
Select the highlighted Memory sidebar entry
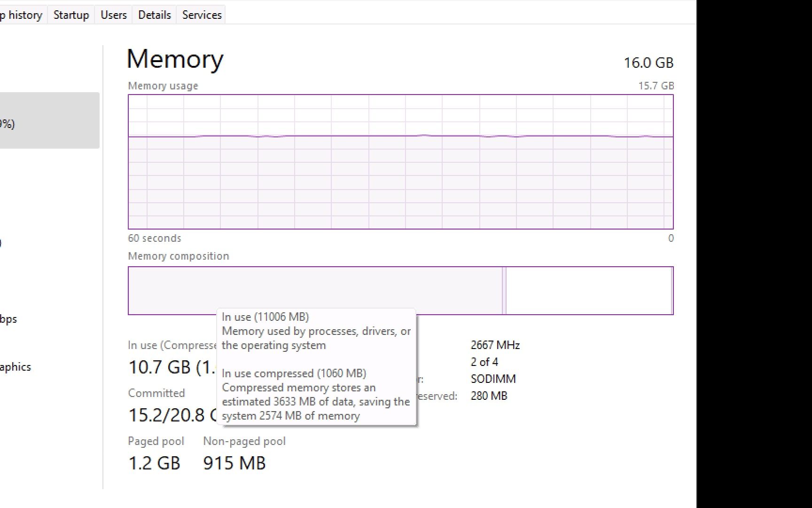point(47,120)
